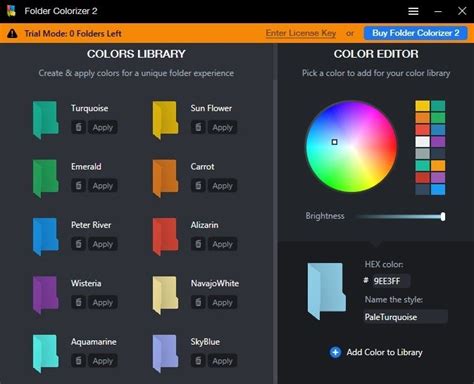Select the Wisteria purple folder icon
Image resolution: width=474 pixels, height=384 pixels.
coord(46,295)
